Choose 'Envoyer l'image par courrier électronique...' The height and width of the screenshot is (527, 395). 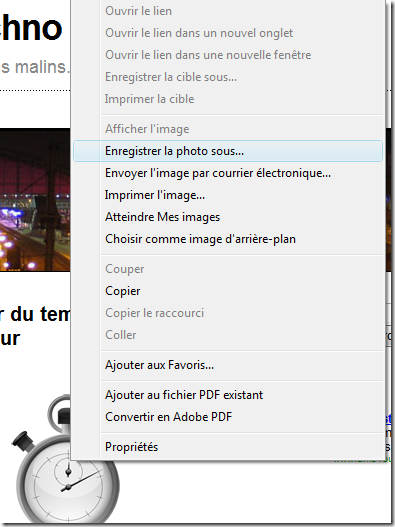tap(228, 173)
